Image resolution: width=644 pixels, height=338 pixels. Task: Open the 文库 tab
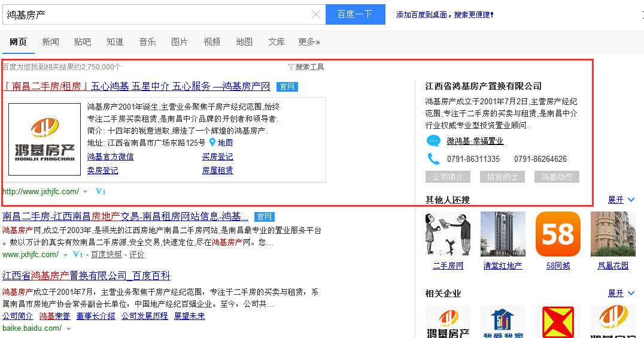[x=277, y=41]
